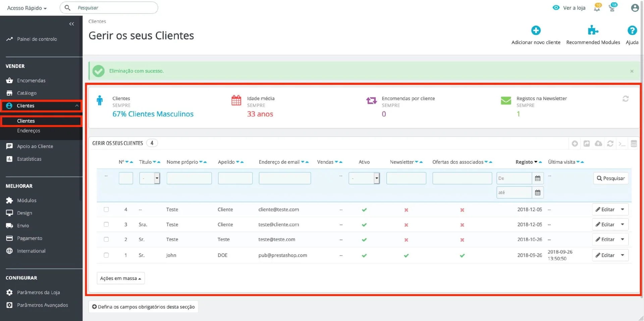644x321 pixels.
Task: Click Editar for teste@cliente.com row
Action: (605, 225)
